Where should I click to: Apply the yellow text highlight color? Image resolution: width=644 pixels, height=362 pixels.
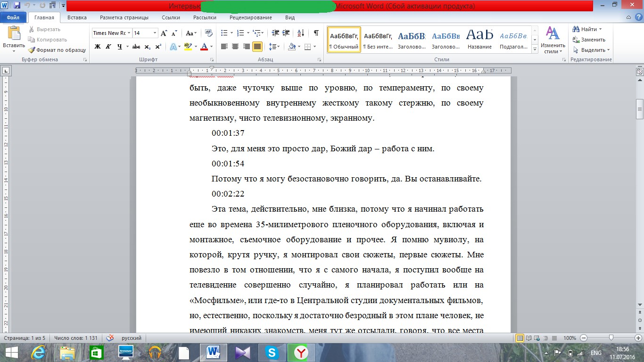(x=188, y=47)
